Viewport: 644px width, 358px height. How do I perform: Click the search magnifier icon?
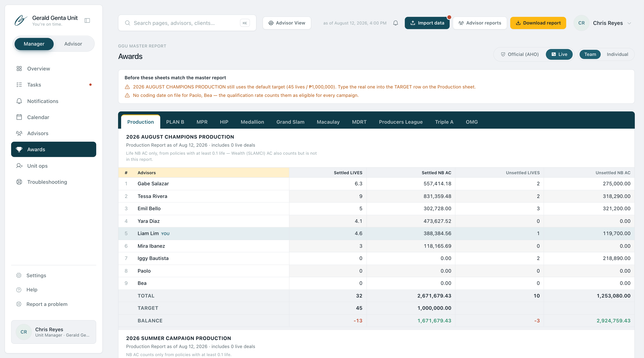[x=127, y=23]
